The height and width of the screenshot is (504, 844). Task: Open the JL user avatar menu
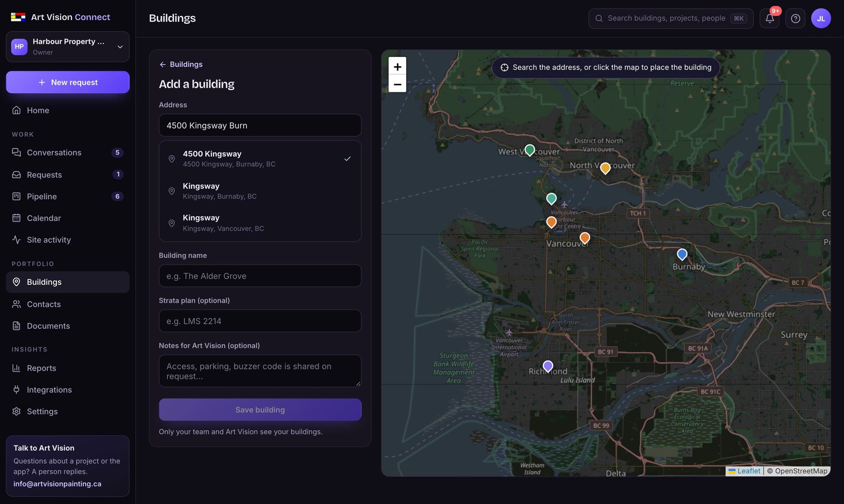click(821, 18)
